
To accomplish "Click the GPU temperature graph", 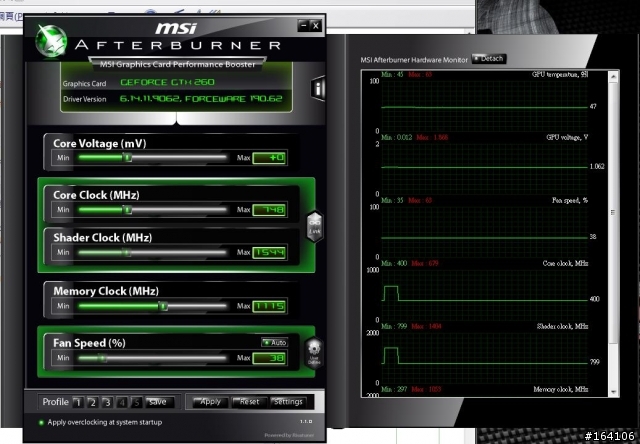I will [x=484, y=106].
